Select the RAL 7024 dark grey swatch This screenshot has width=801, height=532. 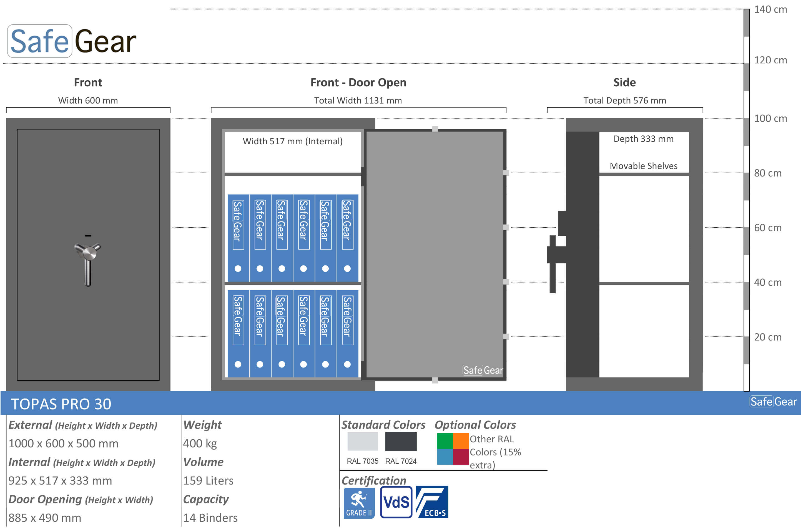(x=401, y=442)
